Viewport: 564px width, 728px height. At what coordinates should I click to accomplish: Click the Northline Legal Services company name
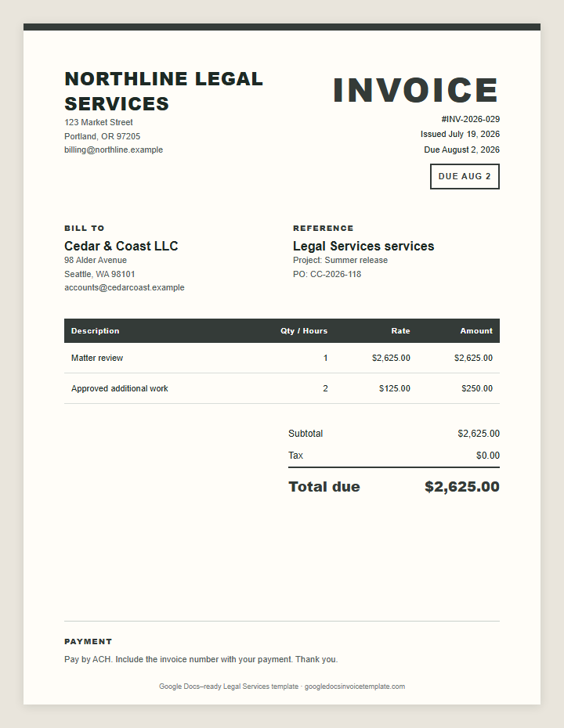pyautogui.click(x=164, y=91)
